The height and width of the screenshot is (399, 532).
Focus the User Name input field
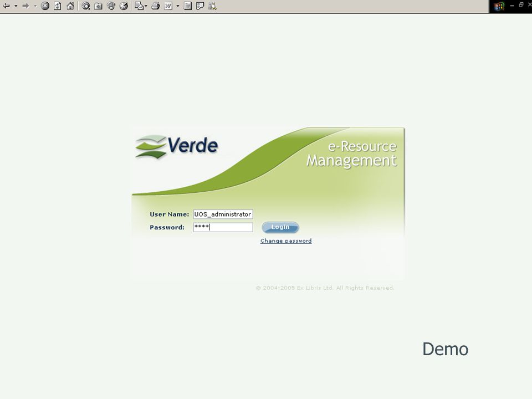[x=223, y=214]
